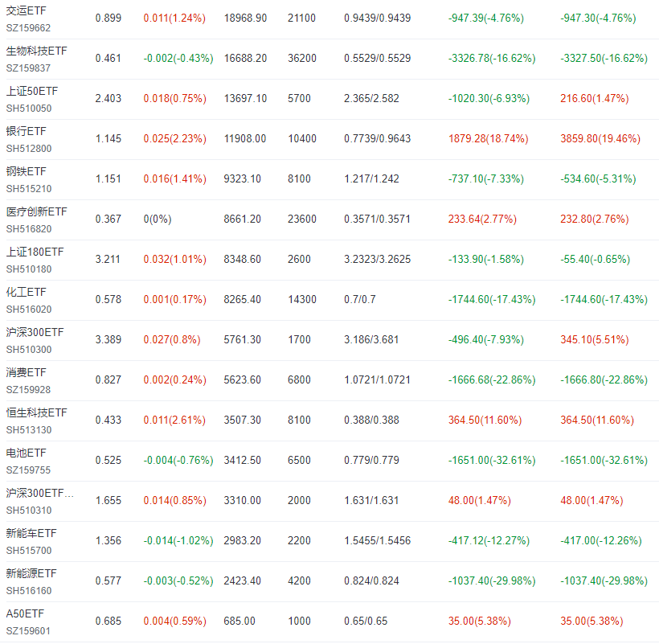Click market value 18968.90

click(x=245, y=18)
